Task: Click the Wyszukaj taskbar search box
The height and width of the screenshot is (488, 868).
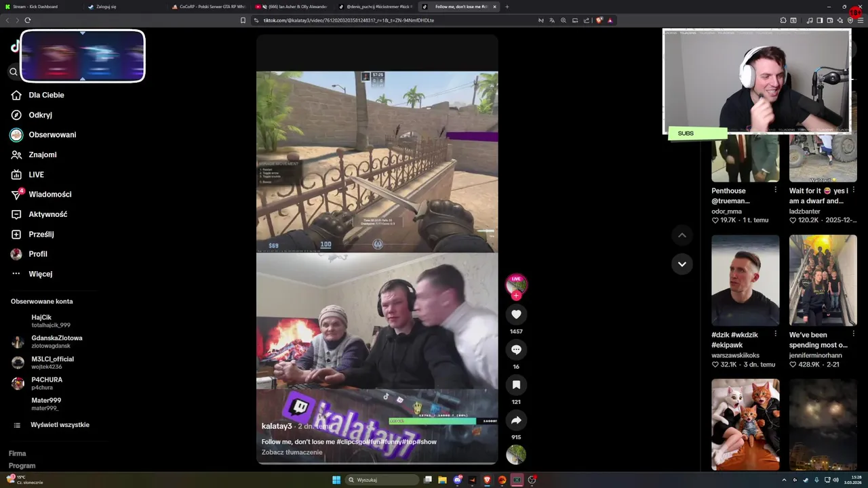Action: 382,480
